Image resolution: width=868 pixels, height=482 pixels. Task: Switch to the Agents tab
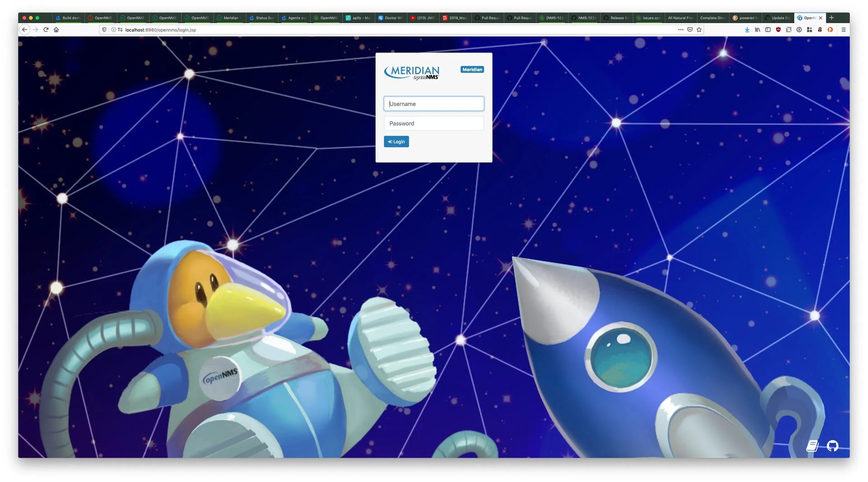coord(294,18)
